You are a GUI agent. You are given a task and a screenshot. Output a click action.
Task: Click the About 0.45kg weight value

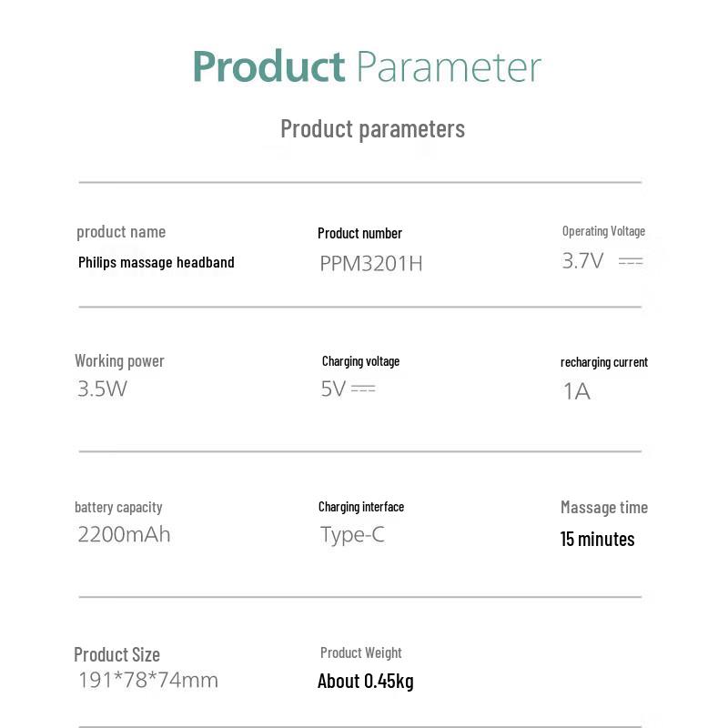click(x=366, y=682)
